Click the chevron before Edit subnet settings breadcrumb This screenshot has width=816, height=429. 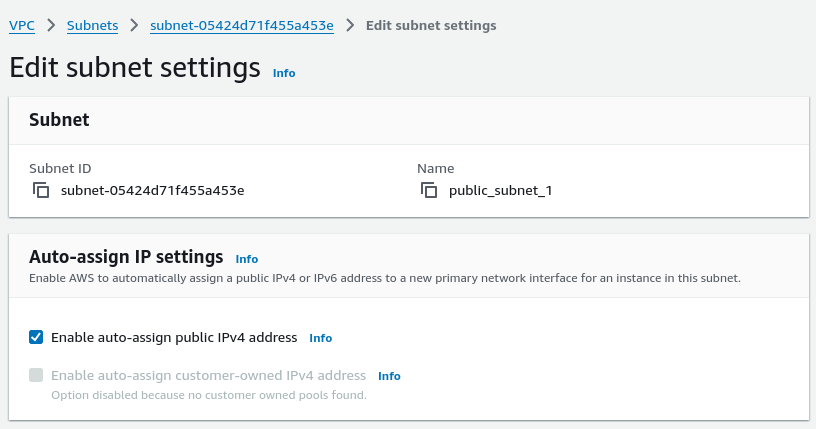(350, 25)
